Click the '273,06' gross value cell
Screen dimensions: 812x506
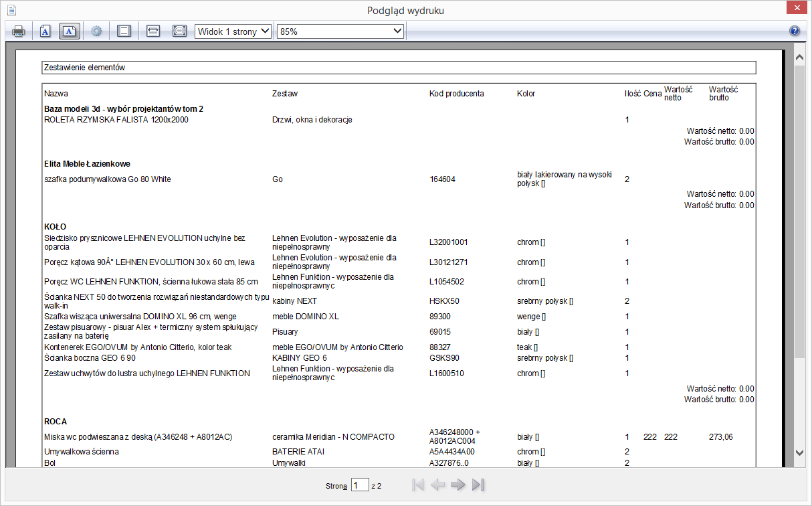(x=721, y=437)
